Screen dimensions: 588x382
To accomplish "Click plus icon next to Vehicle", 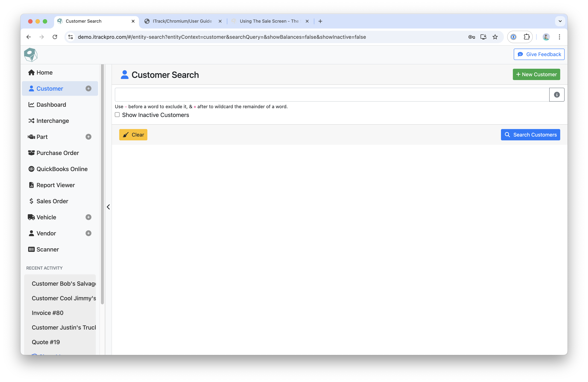I will pos(88,217).
